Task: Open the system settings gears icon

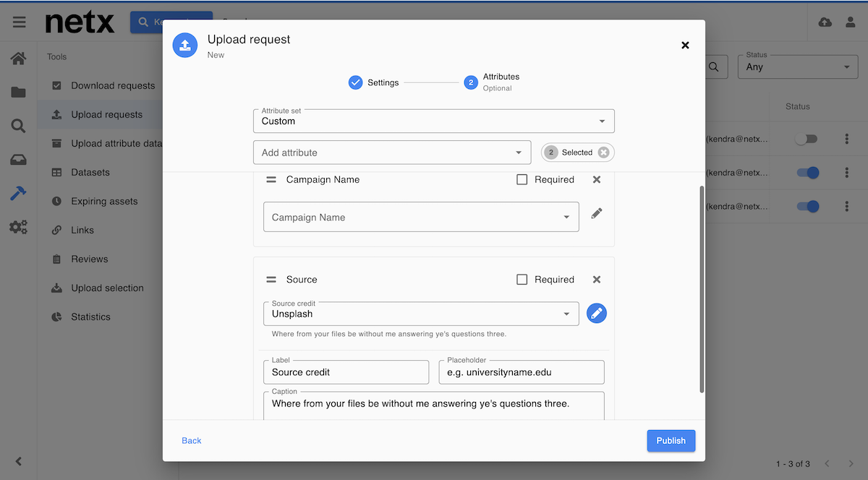Action: (x=18, y=227)
